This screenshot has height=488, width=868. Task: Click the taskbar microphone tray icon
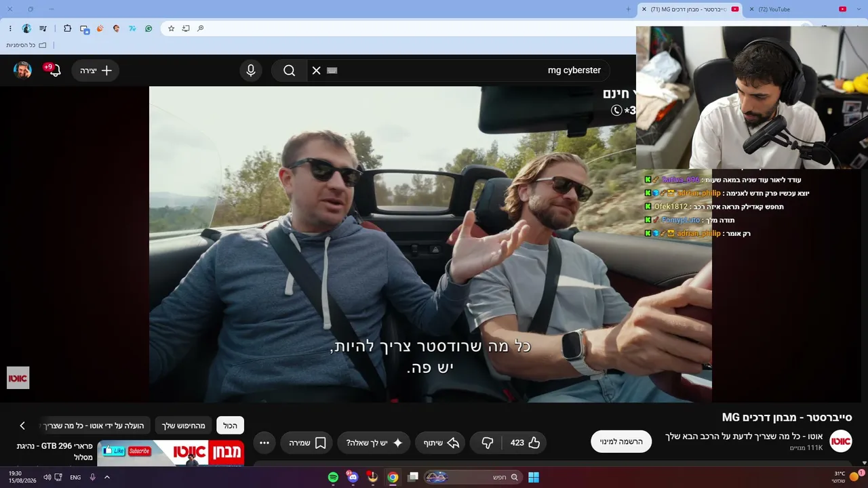coord(92,477)
